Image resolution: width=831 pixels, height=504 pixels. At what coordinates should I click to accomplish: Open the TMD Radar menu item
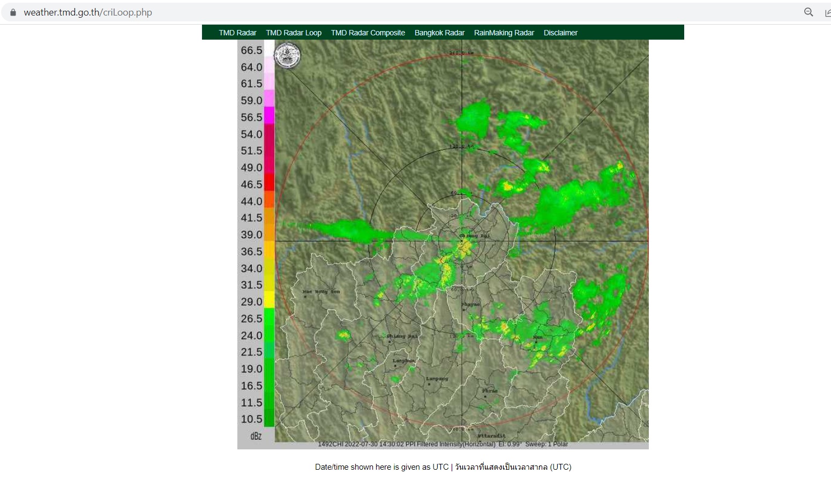(x=237, y=33)
